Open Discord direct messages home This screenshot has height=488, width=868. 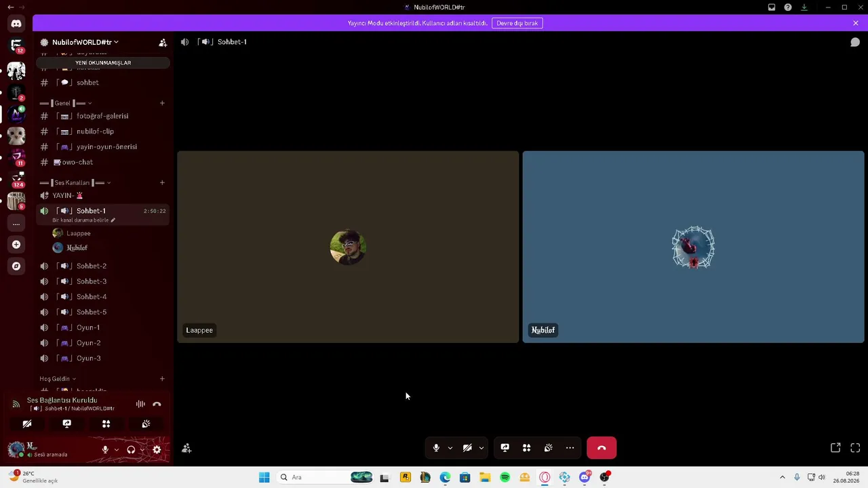pos(16,24)
